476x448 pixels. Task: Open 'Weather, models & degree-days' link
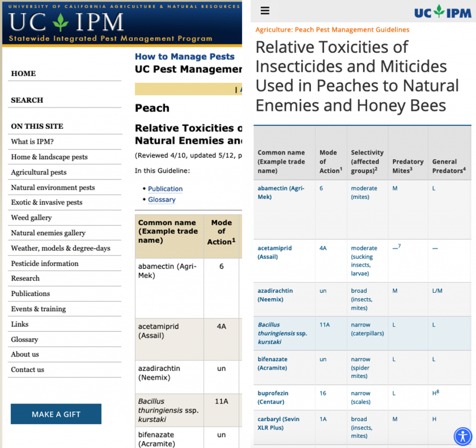coord(61,248)
